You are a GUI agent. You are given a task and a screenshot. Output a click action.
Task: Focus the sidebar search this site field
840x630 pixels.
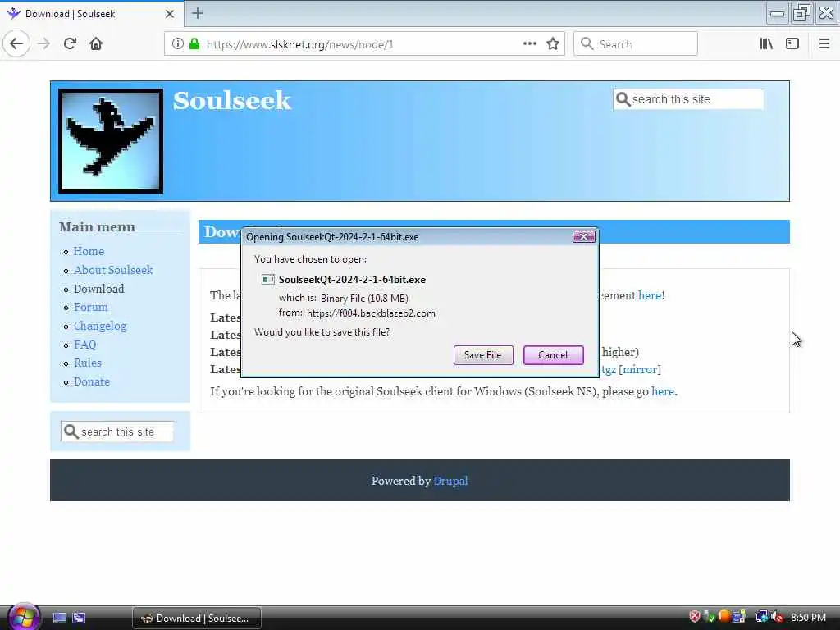tap(117, 431)
